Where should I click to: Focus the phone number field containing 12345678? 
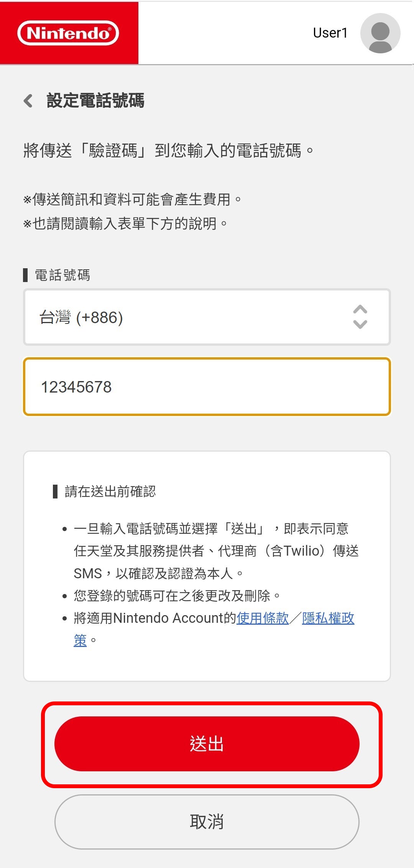pyautogui.click(x=207, y=387)
